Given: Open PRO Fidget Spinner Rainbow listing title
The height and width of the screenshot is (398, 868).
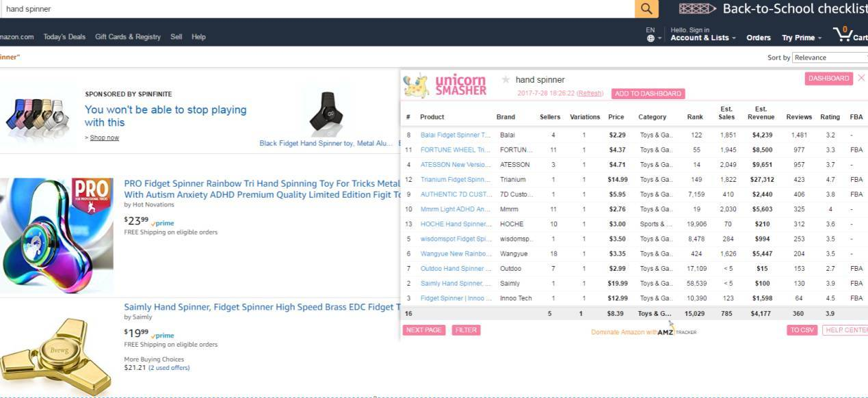Looking at the screenshot, I should click(261, 189).
